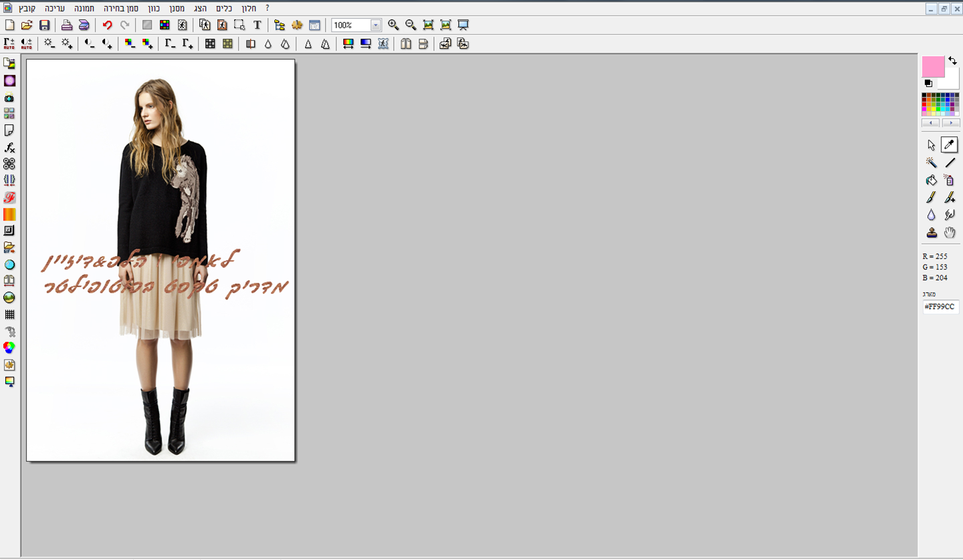The image size is (963, 560).
Task: Click the Save floppy disk button
Action: point(45,25)
